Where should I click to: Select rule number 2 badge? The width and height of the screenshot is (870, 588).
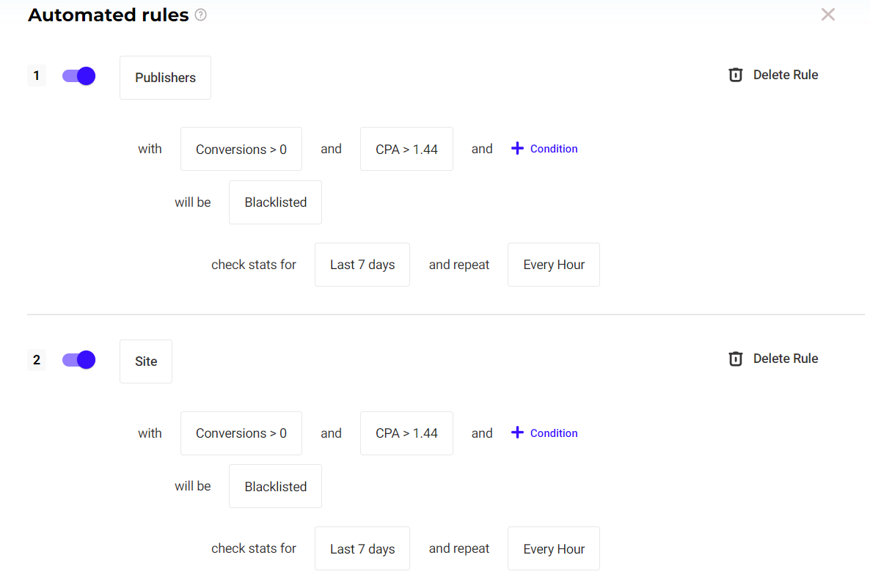click(x=37, y=360)
